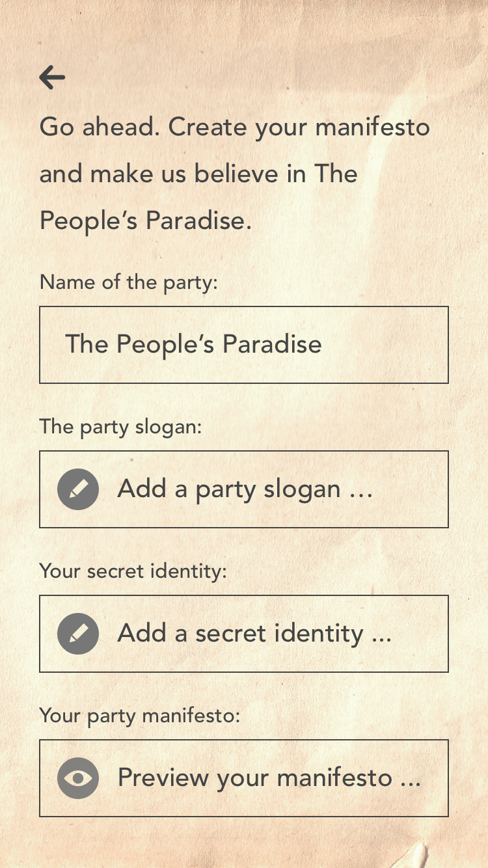The width and height of the screenshot is (488, 868).
Task: Tap "Add a party slogan ..." text
Action: 245,489
